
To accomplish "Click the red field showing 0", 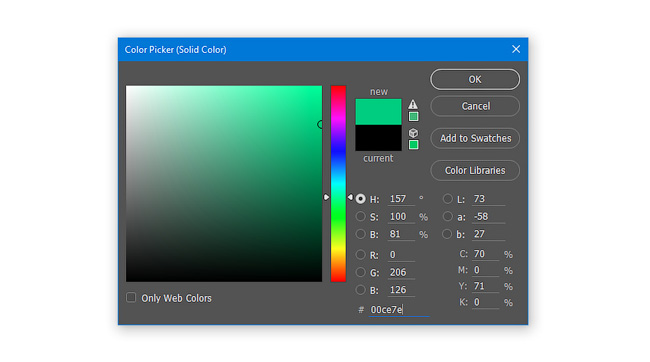I will [x=401, y=255].
